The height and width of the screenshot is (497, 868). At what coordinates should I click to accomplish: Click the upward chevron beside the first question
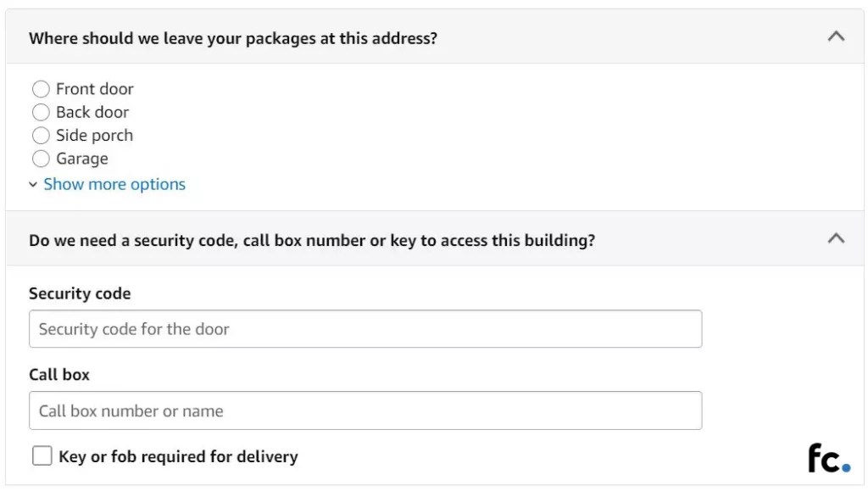(x=836, y=36)
